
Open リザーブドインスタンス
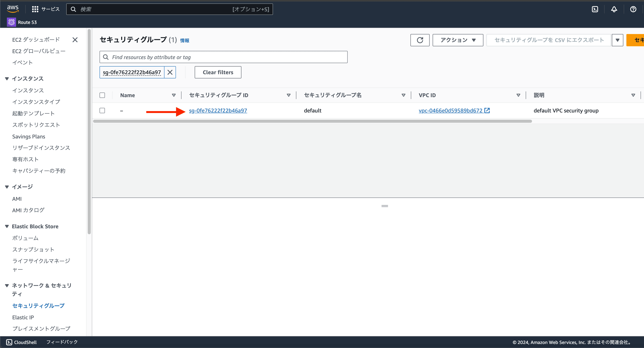[x=41, y=148]
